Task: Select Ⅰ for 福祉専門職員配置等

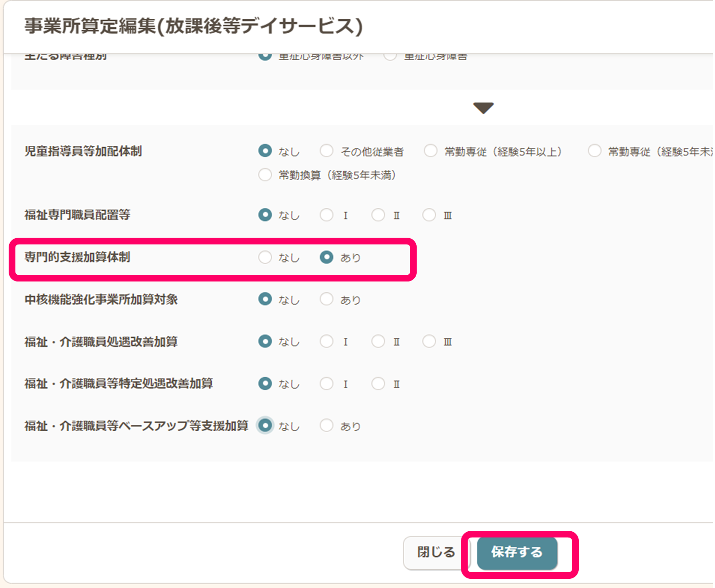Action: click(x=327, y=215)
